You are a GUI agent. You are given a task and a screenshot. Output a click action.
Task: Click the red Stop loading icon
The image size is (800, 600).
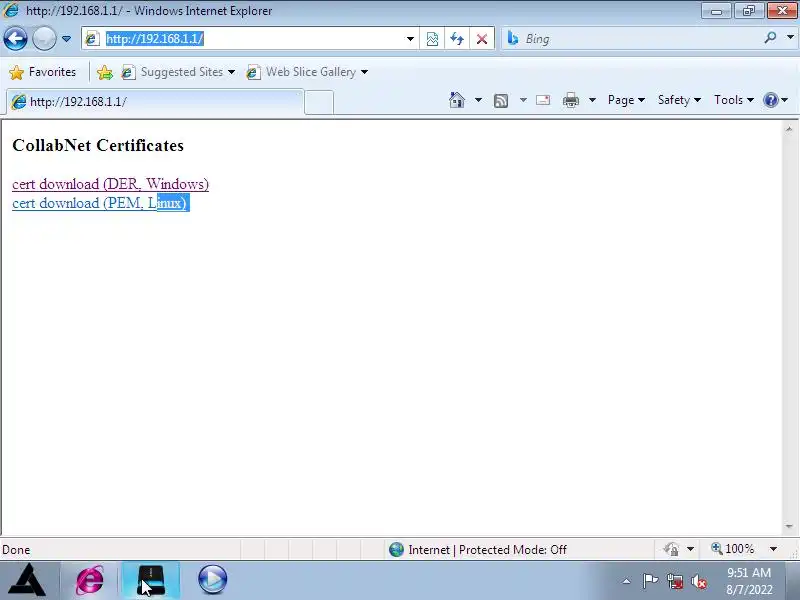pos(482,39)
